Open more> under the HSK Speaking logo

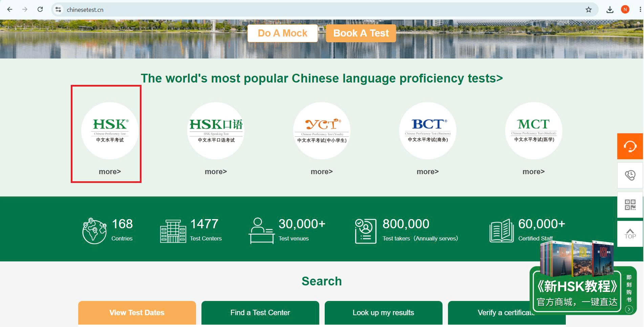[x=216, y=171]
